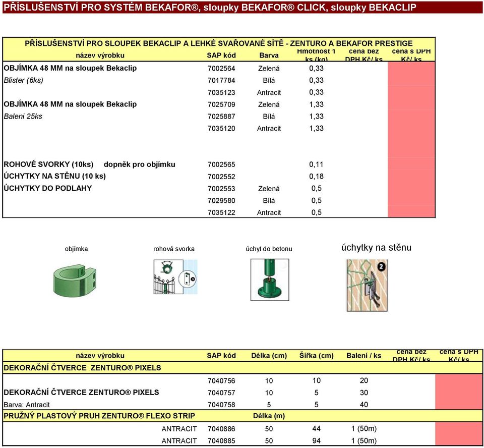Click the dark red title banner text

[210, 7]
